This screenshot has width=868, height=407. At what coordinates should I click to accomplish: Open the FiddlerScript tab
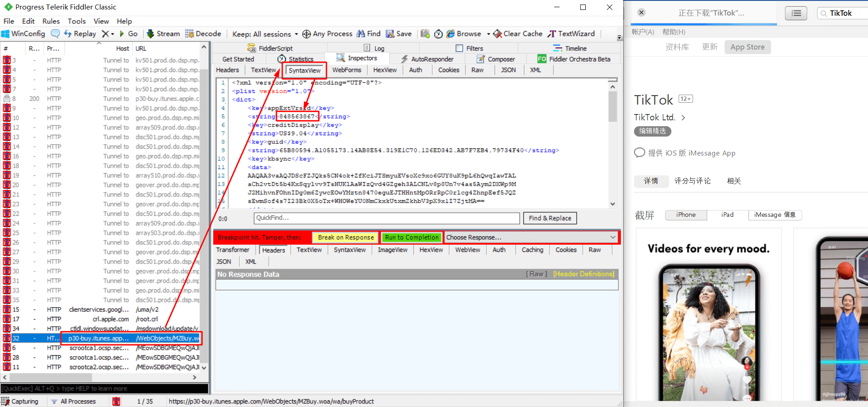coord(270,48)
